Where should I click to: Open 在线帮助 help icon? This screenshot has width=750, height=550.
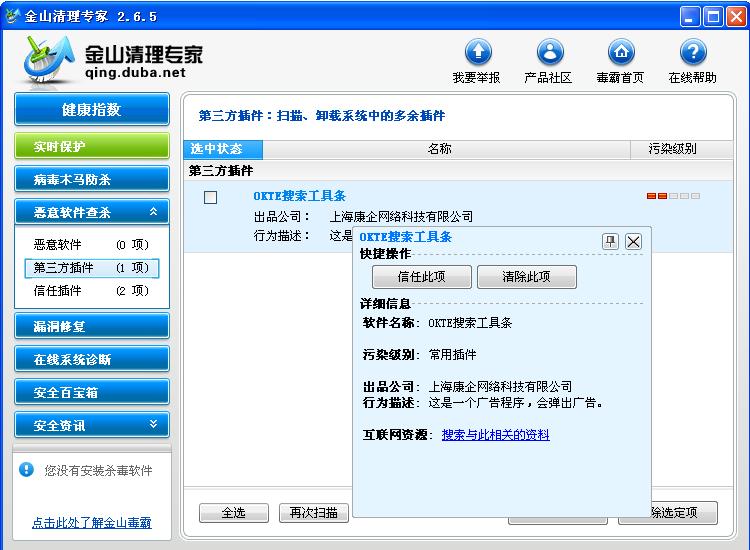693,52
